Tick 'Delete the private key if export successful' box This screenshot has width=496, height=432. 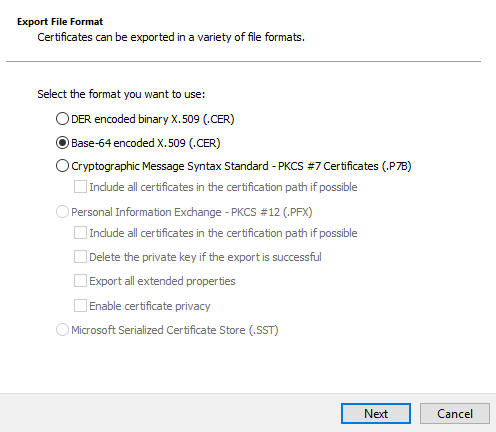[80, 257]
